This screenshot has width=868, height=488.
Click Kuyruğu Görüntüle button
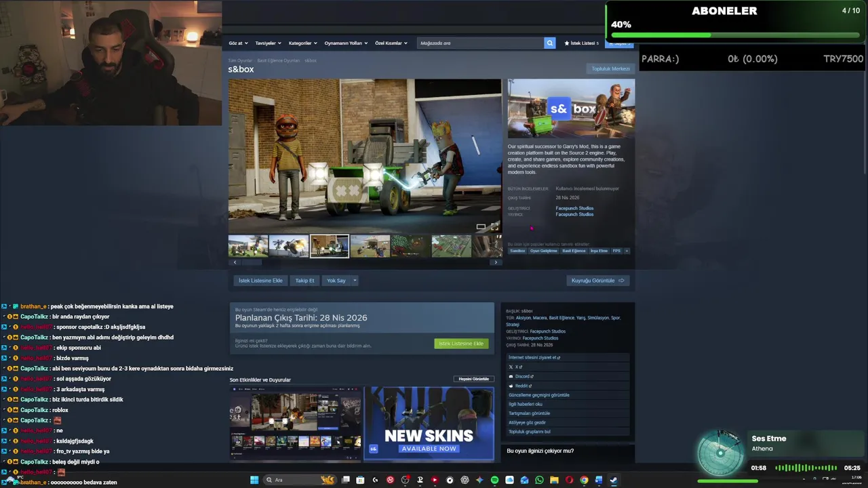[597, 281]
